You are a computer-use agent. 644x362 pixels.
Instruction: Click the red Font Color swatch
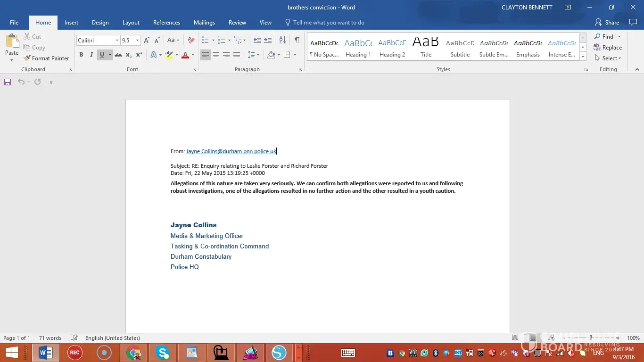point(185,55)
